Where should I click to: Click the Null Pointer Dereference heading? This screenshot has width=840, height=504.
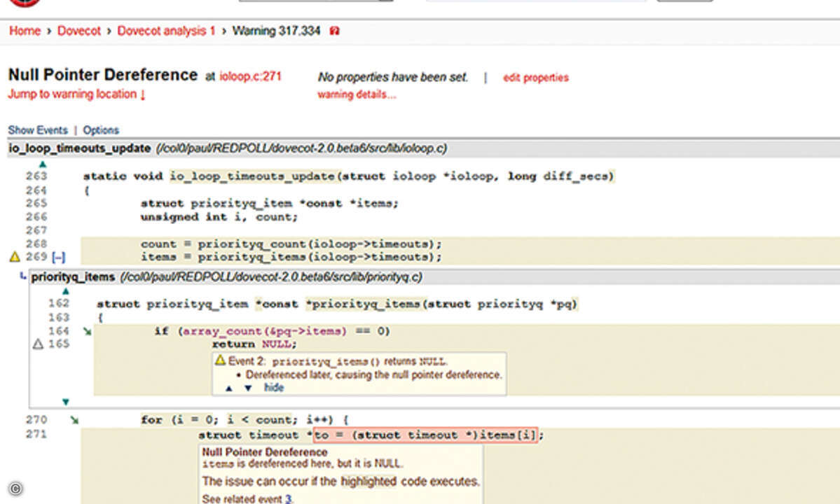click(103, 75)
